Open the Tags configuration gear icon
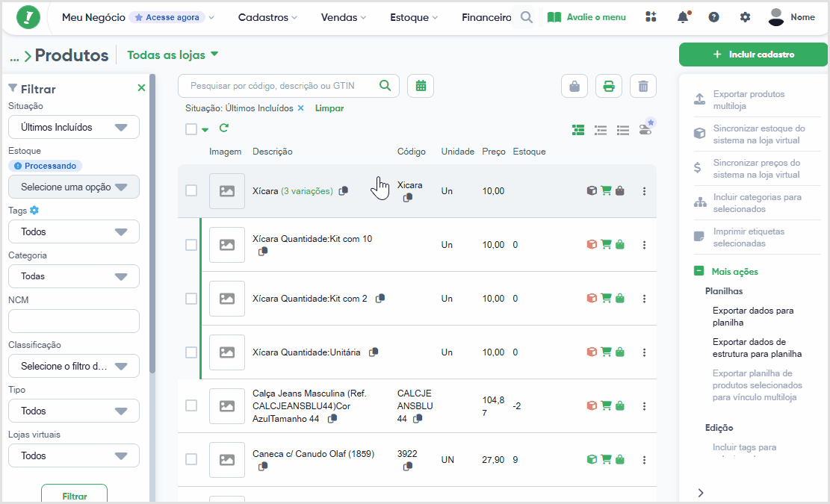This screenshot has width=830, height=504. [34, 210]
